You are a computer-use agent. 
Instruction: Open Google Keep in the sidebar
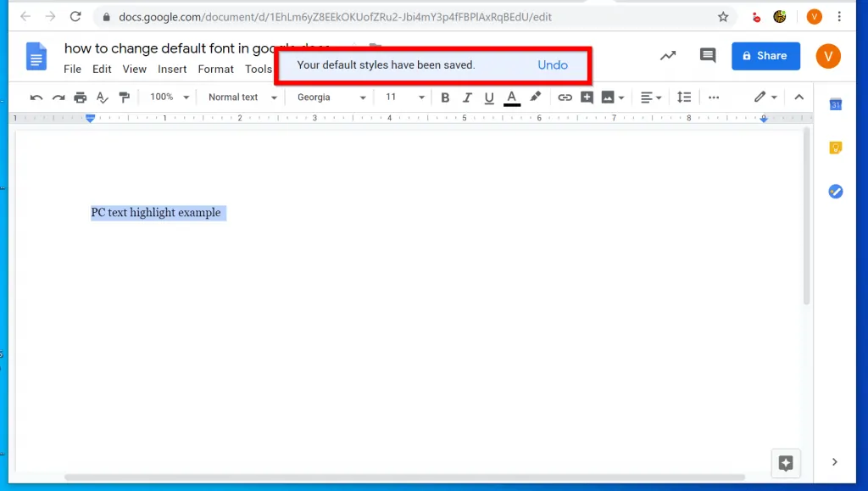pyautogui.click(x=836, y=147)
